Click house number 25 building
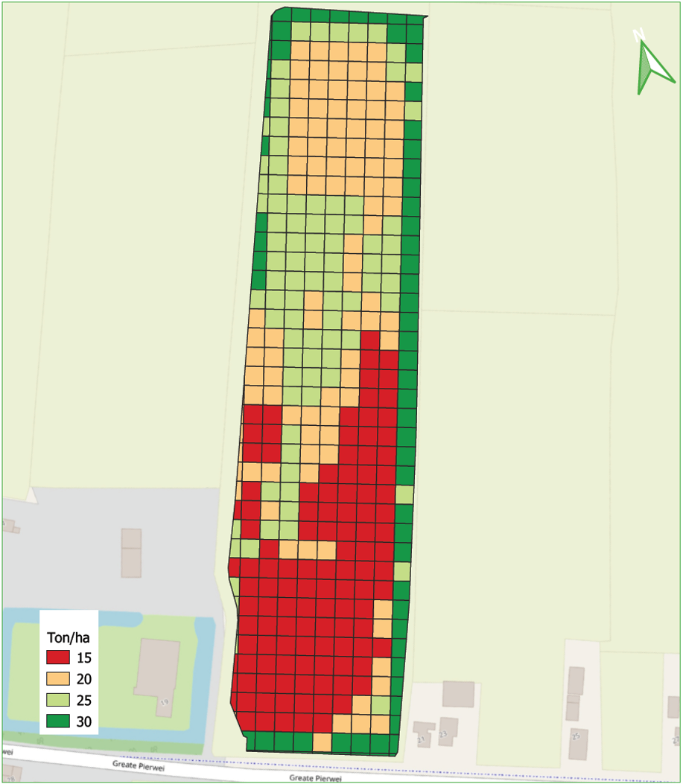 click(x=578, y=744)
